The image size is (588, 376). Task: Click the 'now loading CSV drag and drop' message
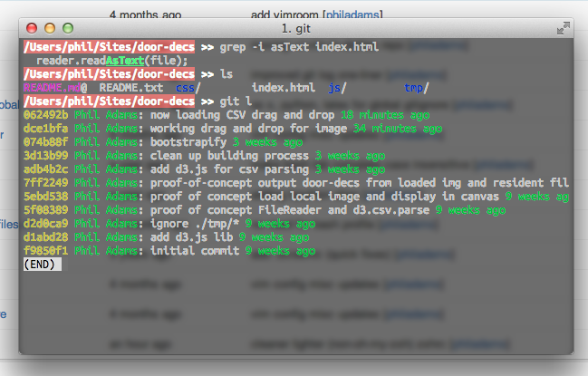click(x=242, y=115)
